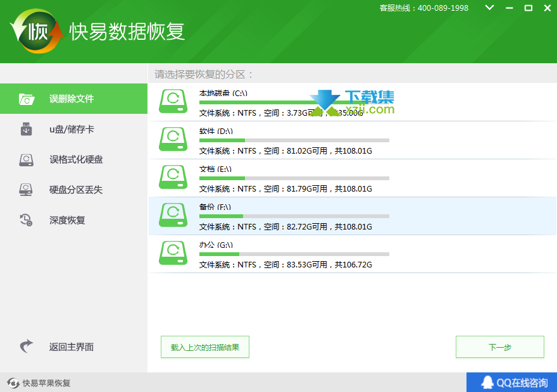Click the 硬盘分区丢失 drive icon
557x392 pixels.
(26, 190)
